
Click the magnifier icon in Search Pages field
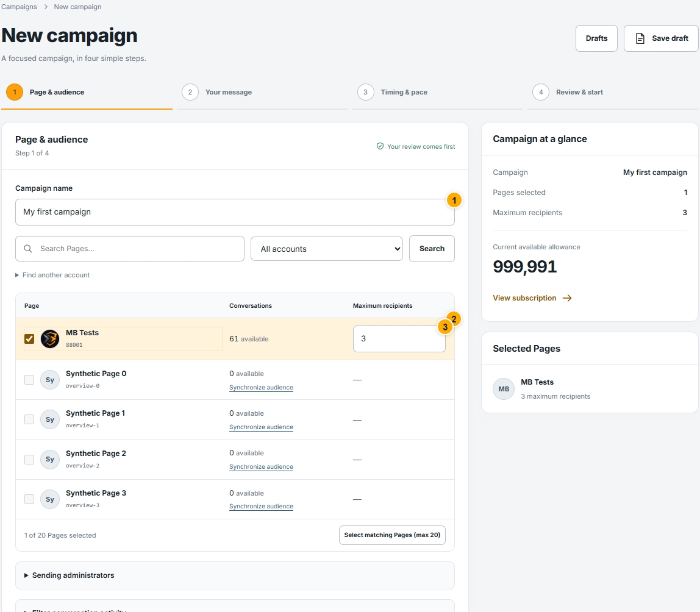pos(27,249)
